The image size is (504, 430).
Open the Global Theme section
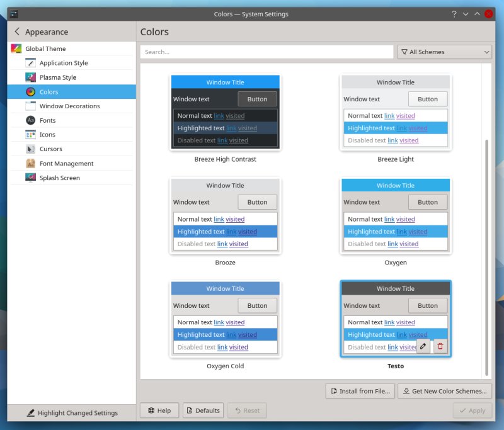point(45,48)
